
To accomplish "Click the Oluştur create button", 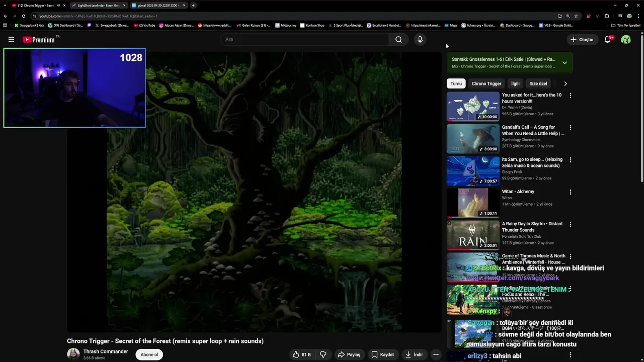I will [x=582, y=39].
